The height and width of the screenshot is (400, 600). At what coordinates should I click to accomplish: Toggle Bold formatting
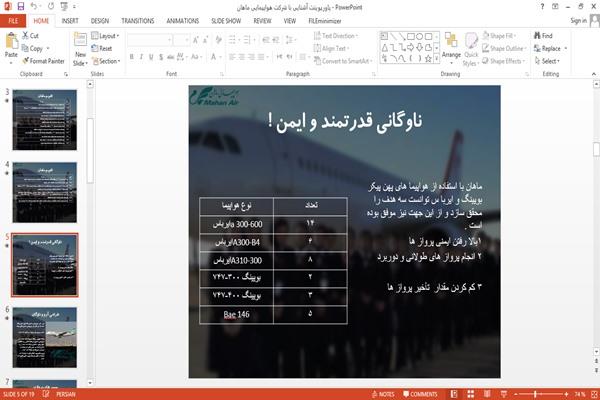pyautogui.click(x=132, y=57)
